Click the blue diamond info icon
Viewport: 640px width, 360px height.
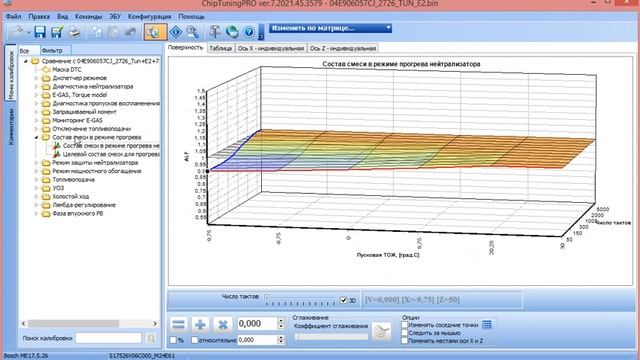[176, 32]
